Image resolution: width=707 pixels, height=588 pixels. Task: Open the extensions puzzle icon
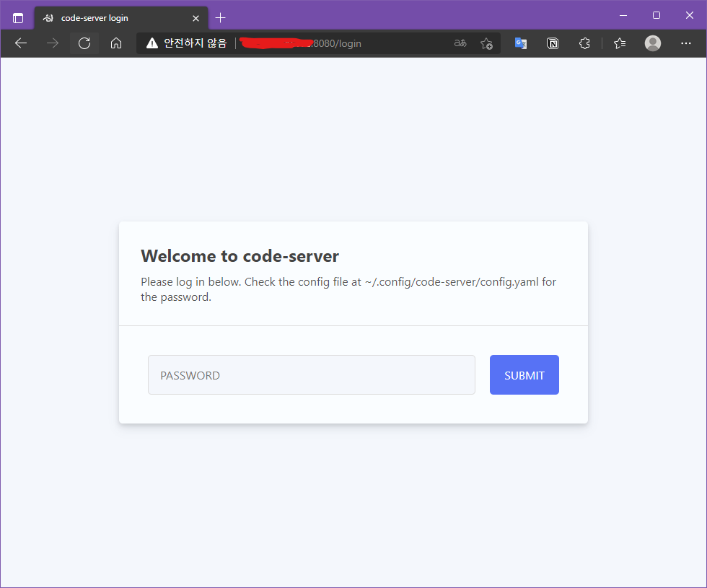click(584, 43)
